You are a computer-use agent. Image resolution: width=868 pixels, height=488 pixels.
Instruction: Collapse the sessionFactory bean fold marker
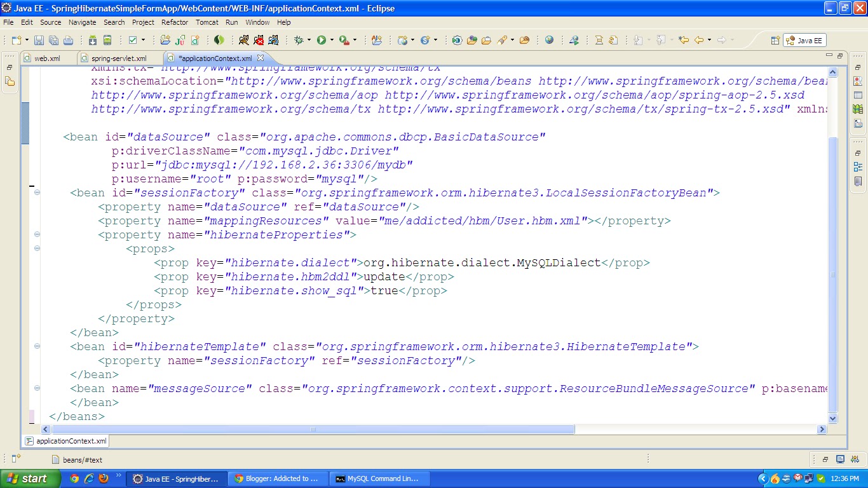(37, 193)
